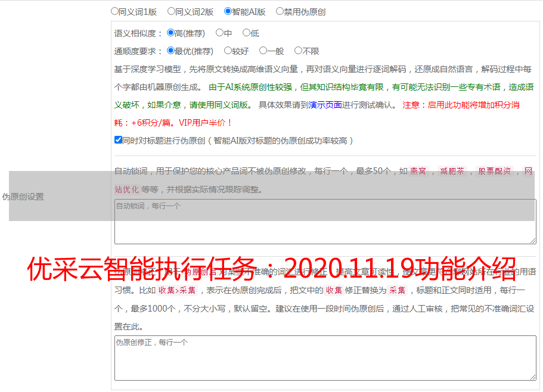Click the 伪原创设置 label

click(23, 197)
